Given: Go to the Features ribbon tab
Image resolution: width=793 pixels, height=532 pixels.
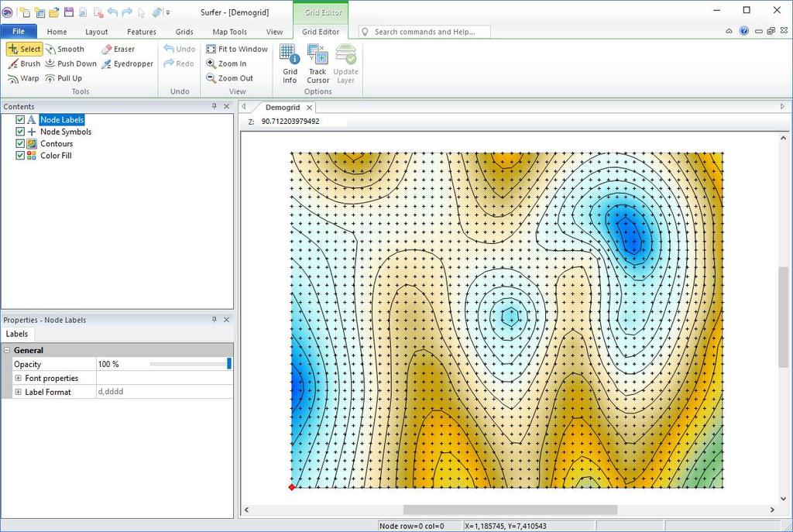Looking at the screenshot, I should point(142,32).
